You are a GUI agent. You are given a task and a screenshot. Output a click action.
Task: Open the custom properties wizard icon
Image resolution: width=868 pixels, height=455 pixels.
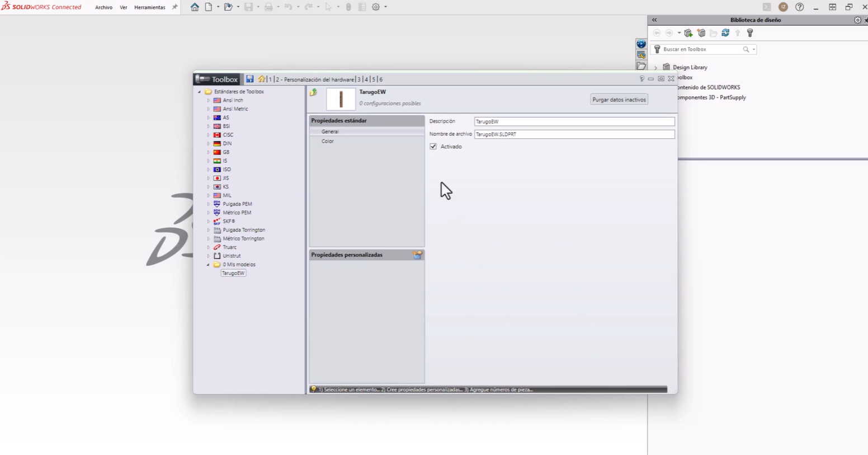point(417,255)
